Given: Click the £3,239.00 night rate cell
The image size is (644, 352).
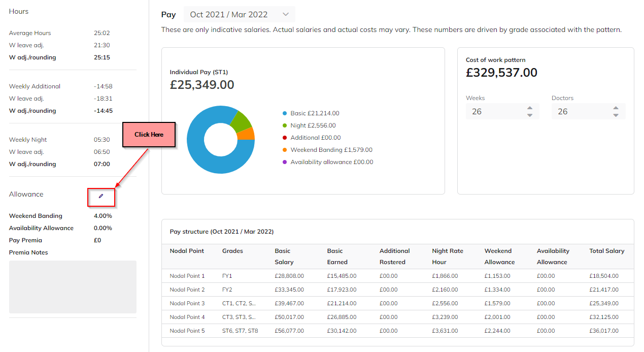Looking at the screenshot, I should click(445, 317).
